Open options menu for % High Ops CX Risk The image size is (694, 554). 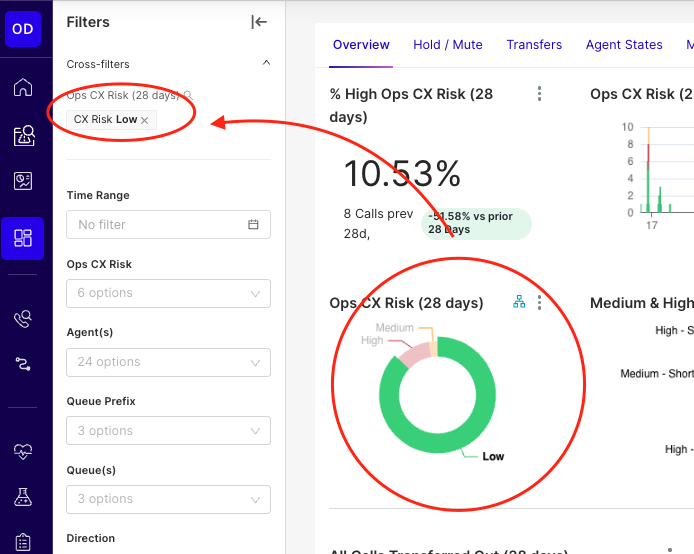tap(539, 94)
